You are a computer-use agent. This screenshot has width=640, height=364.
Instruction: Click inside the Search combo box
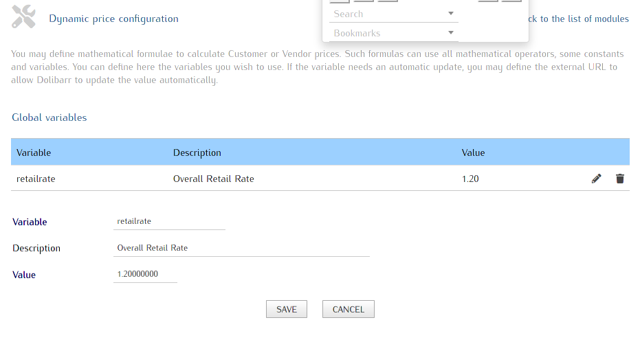click(393, 14)
